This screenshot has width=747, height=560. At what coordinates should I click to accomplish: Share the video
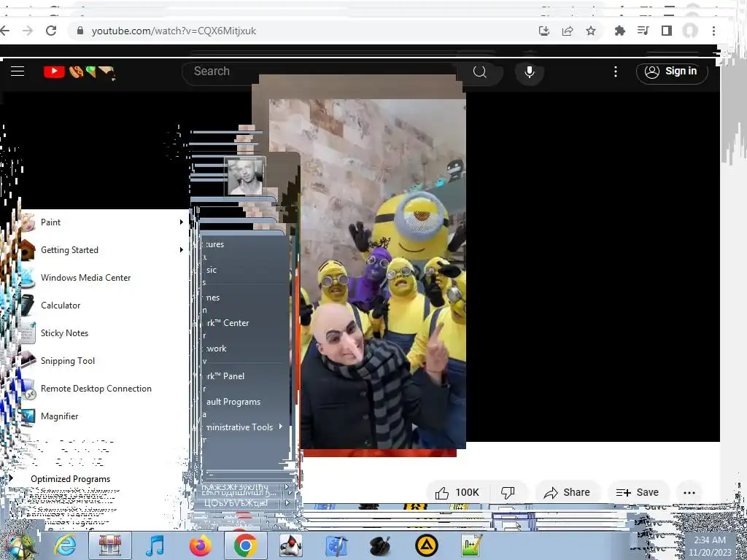567,492
